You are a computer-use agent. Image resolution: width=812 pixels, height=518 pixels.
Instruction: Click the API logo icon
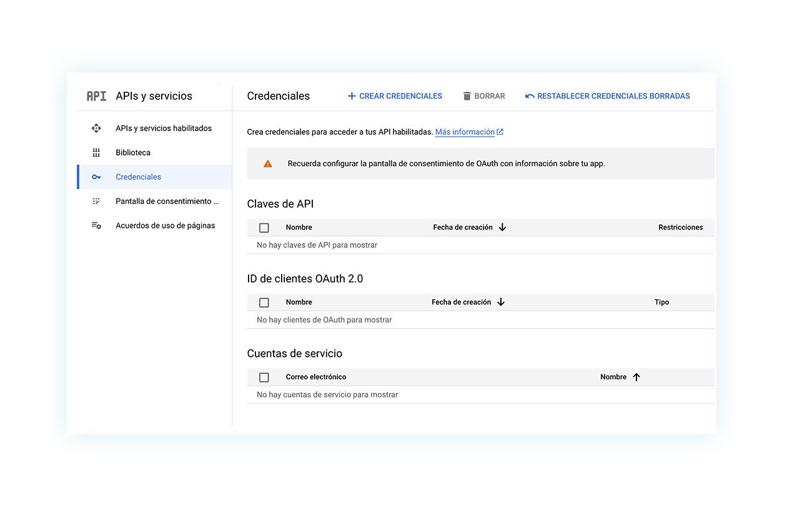96,96
